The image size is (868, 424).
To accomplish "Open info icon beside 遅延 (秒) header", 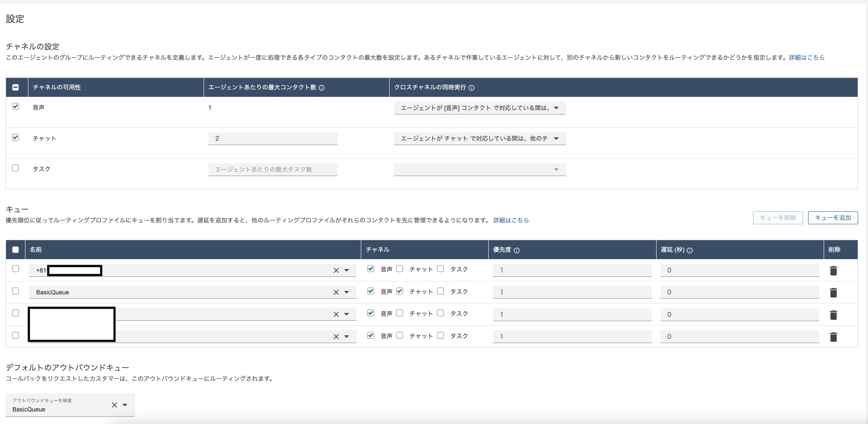I will click(x=690, y=251).
